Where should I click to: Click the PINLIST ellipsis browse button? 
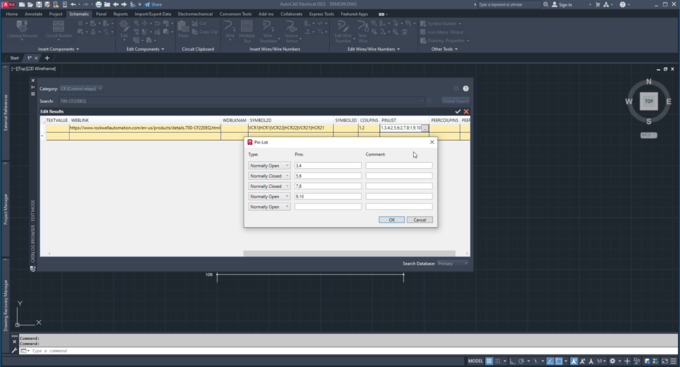(425, 128)
